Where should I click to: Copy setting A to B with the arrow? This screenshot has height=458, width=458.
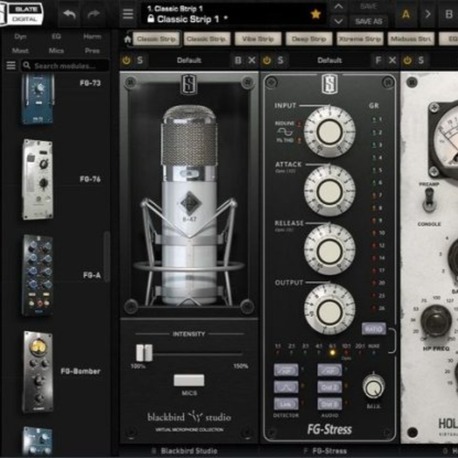pos(428,14)
